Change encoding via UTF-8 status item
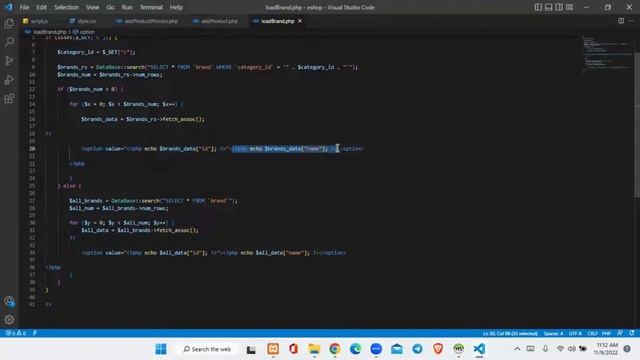The height and width of the screenshot is (360, 640). click(x=575, y=333)
